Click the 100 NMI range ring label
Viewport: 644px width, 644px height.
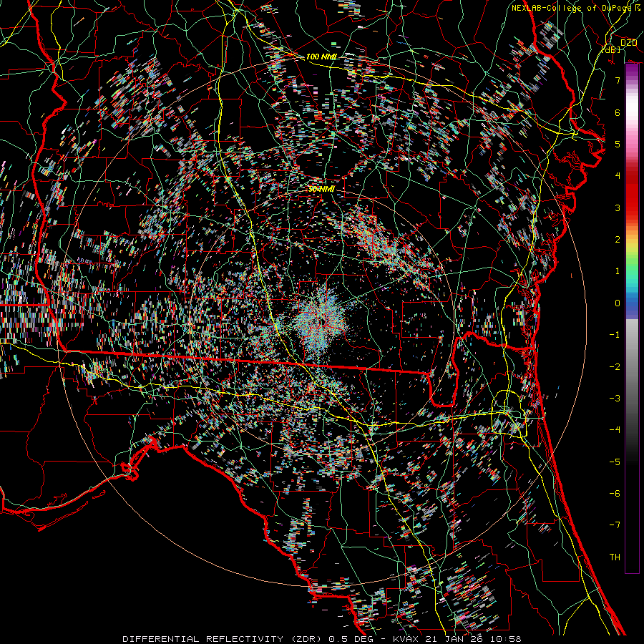coord(321,57)
